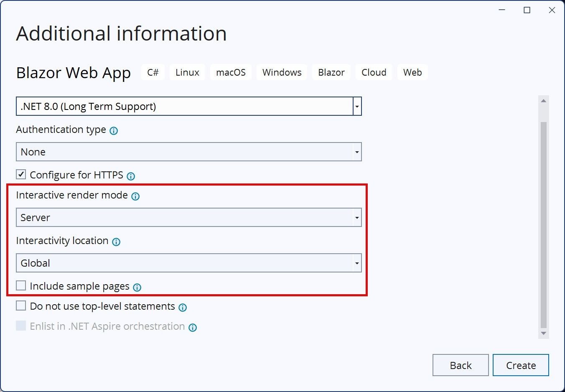Uncheck Configure for HTTPS
Image resolution: width=565 pixels, height=392 pixels.
(x=21, y=174)
